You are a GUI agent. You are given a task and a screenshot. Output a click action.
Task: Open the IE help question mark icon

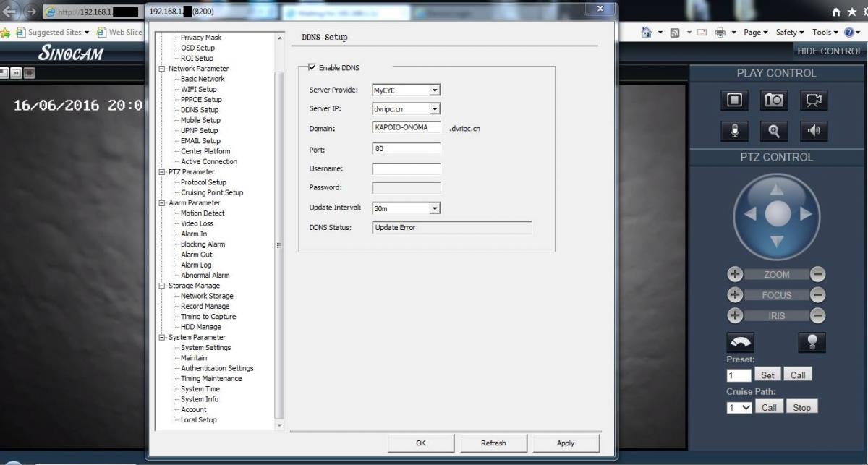point(848,33)
